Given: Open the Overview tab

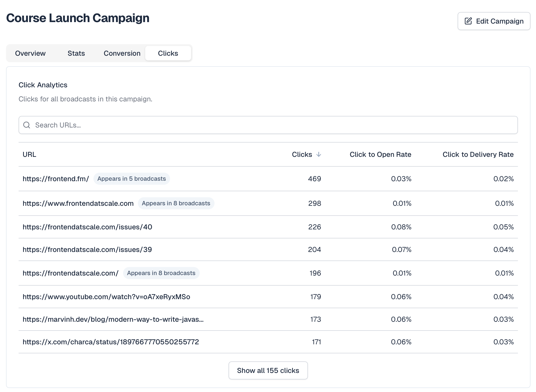Looking at the screenshot, I should click(30, 53).
